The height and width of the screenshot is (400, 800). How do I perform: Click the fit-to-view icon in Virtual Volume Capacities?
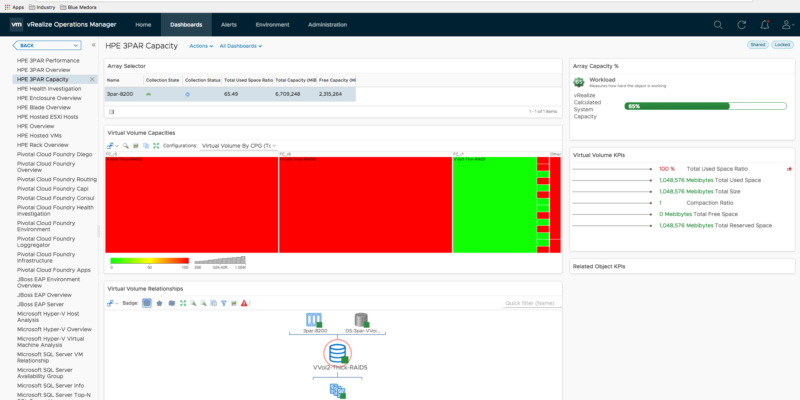[x=156, y=145]
